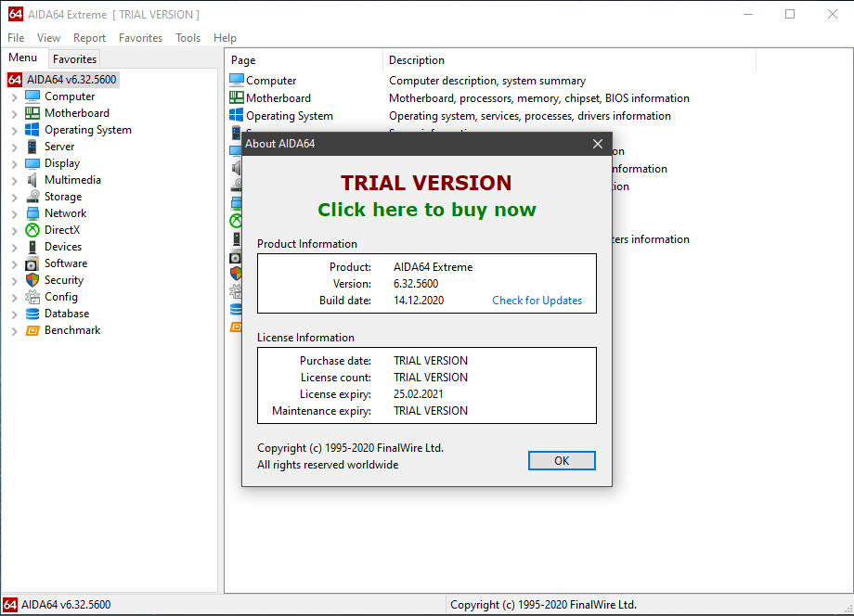
Task: Expand the Operating System tree node
Action: tap(15, 131)
